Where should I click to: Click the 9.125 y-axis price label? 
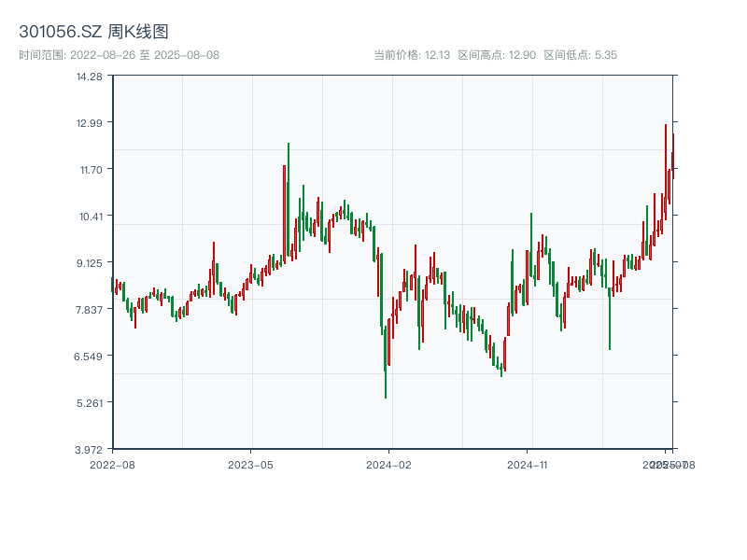point(90,263)
